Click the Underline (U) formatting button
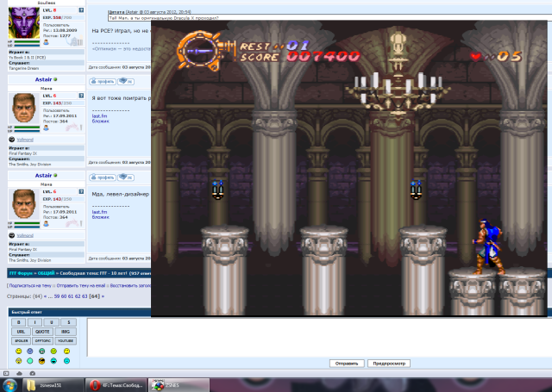This screenshot has width=552, height=392. (x=52, y=322)
